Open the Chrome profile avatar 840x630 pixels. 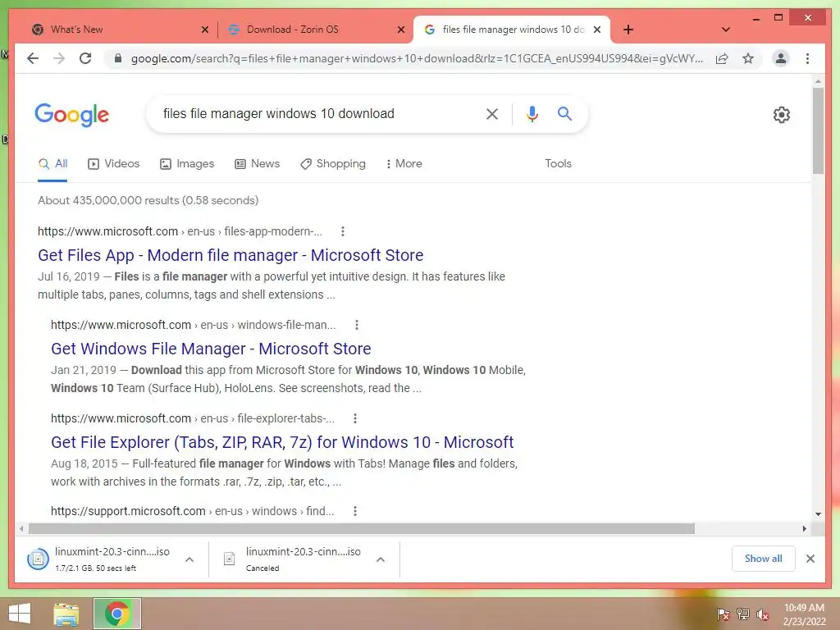[781, 58]
